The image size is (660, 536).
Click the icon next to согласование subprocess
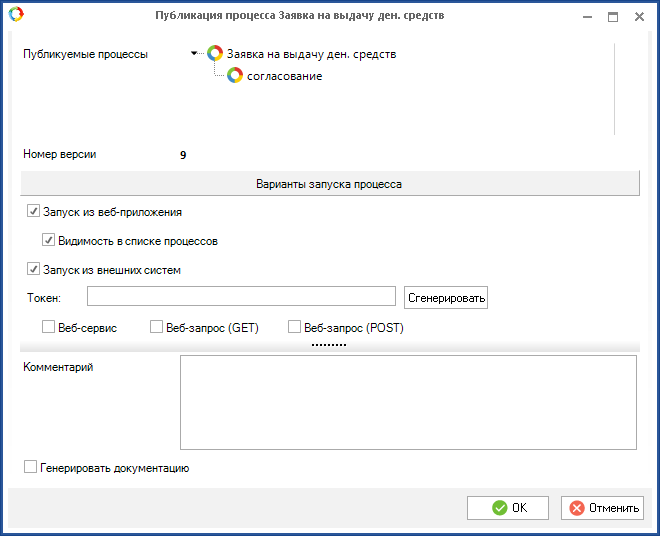tap(235, 76)
